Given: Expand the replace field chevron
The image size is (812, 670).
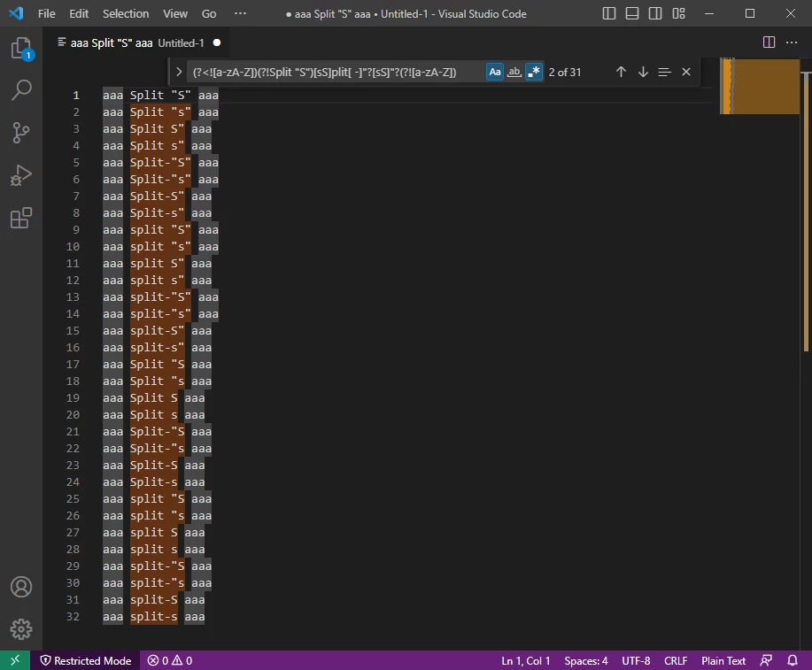Looking at the screenshot, I should 179,72.
